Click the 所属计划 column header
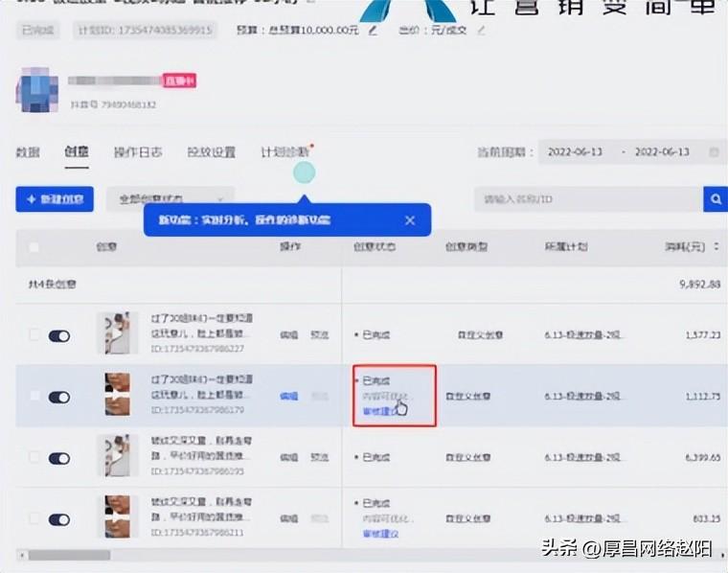Screen dimensions: 728x573 click(566, 246)
